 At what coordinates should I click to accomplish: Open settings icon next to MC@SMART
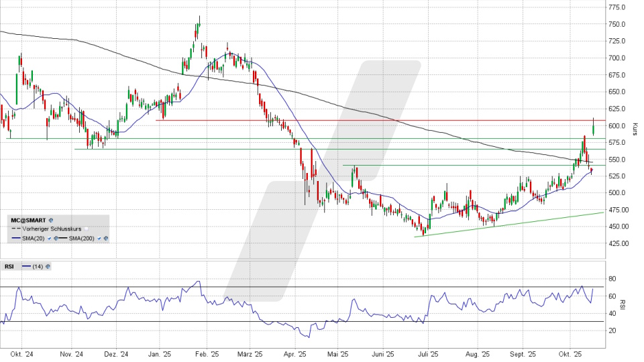coord(52,219)
